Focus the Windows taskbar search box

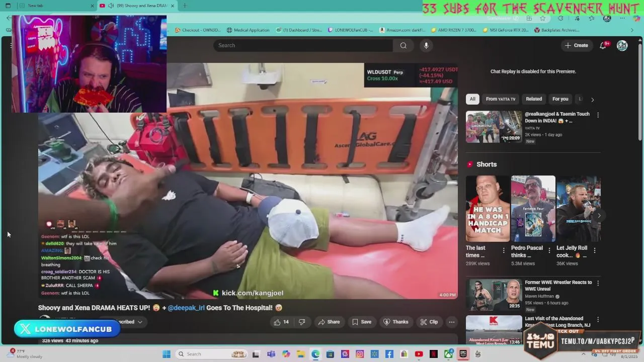point(211,354)
